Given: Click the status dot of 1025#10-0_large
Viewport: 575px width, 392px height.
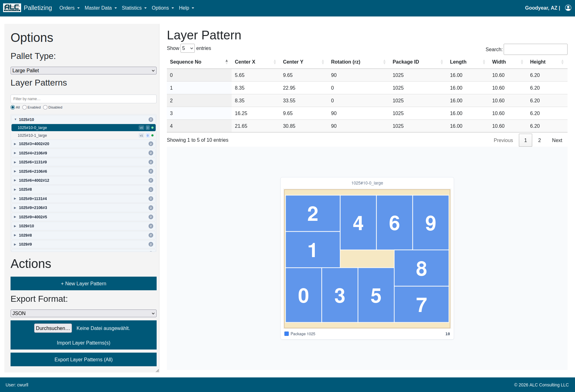Looking at the screenshot, I should point(152,128).
